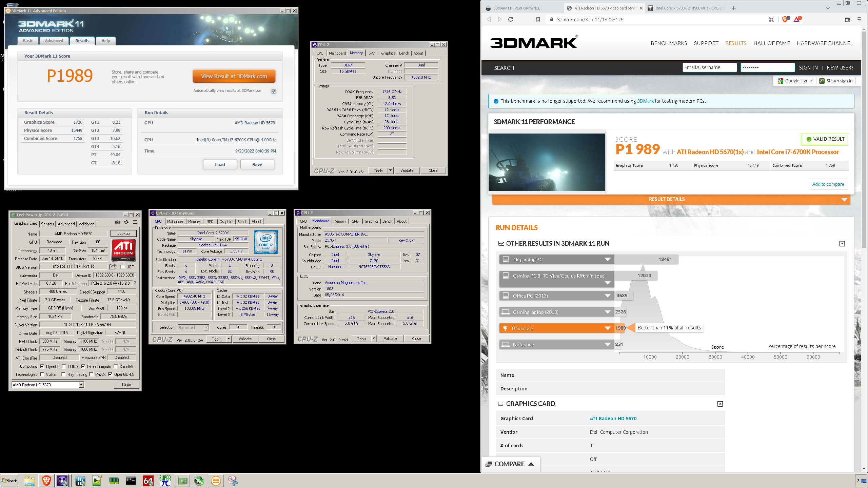Click the Bus Interface question mark in GPU-Z
The width and height of the screenshot is (868, 488).
pos(135,283)
